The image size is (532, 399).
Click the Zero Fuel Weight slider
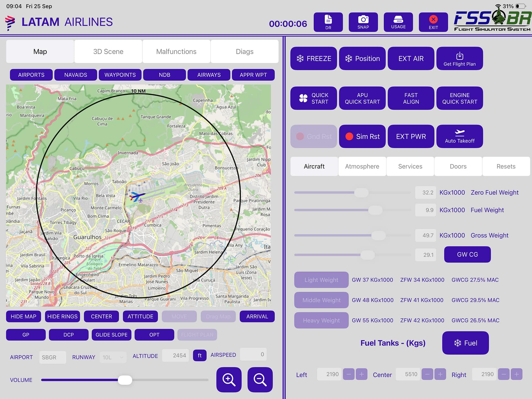tap(352, 192)
